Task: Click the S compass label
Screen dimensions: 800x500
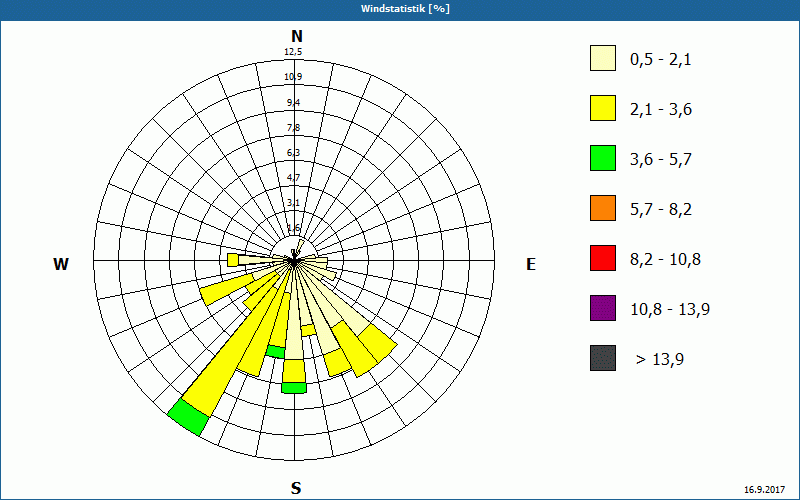Action: point(296,488)
